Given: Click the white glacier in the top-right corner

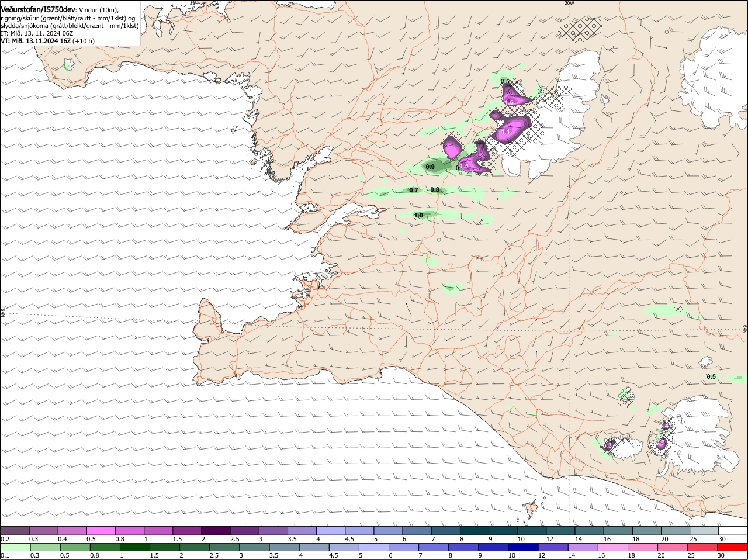Looking at the screenshot, I should tap(713, 79).
